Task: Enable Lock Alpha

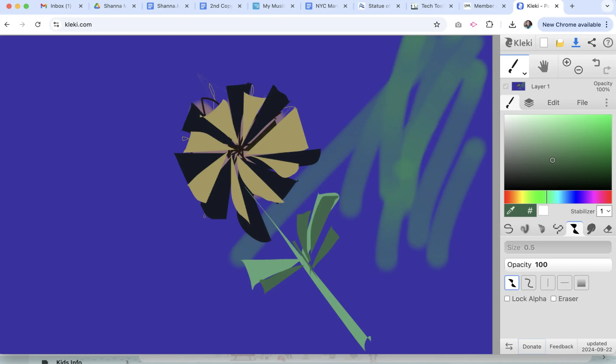Action: (x=507, y=299)
